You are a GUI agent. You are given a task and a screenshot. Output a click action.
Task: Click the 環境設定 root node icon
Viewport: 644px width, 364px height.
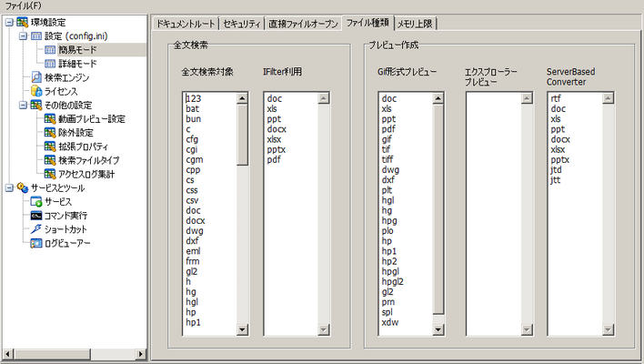[22, 23]
